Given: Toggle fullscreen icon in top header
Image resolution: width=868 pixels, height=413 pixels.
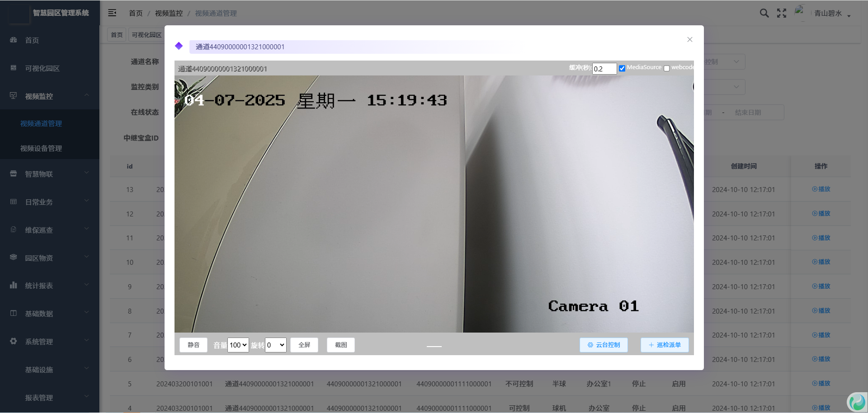Looking at the screenshot, I should [782, 13].
